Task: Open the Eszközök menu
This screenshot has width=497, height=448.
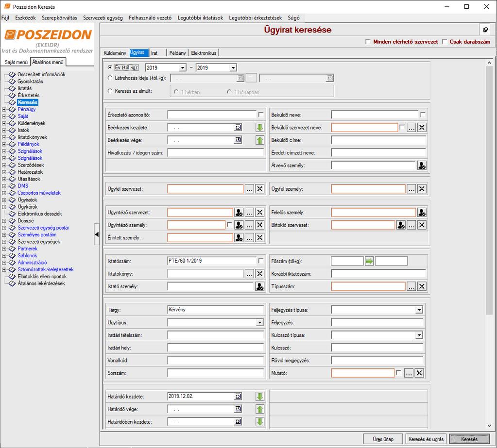Action: (x=25, y=18)
